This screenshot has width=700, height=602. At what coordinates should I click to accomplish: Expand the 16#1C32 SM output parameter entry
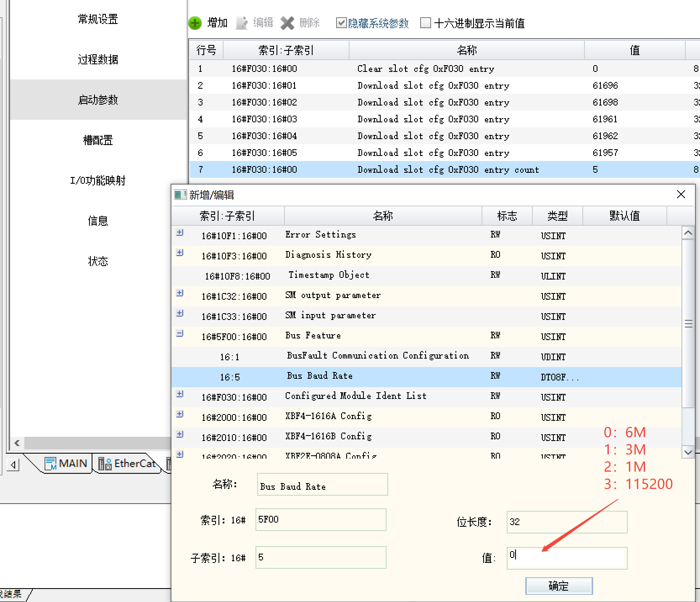pos(180,293)
